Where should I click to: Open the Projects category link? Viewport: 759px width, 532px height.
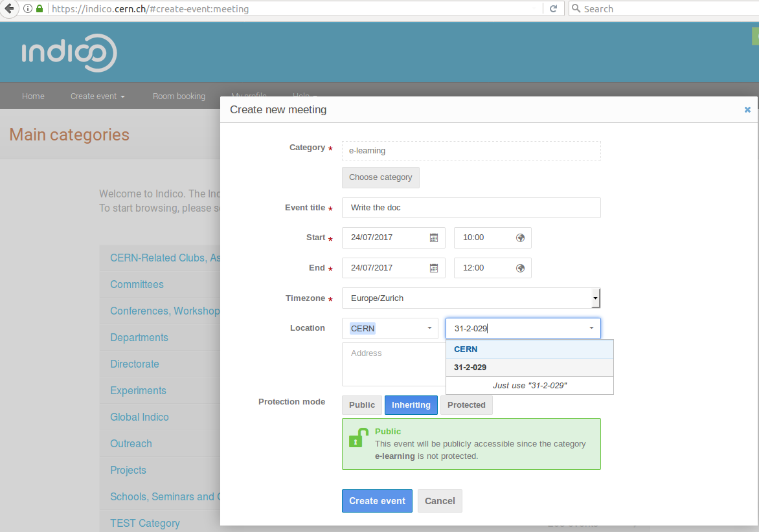point(128,471)
